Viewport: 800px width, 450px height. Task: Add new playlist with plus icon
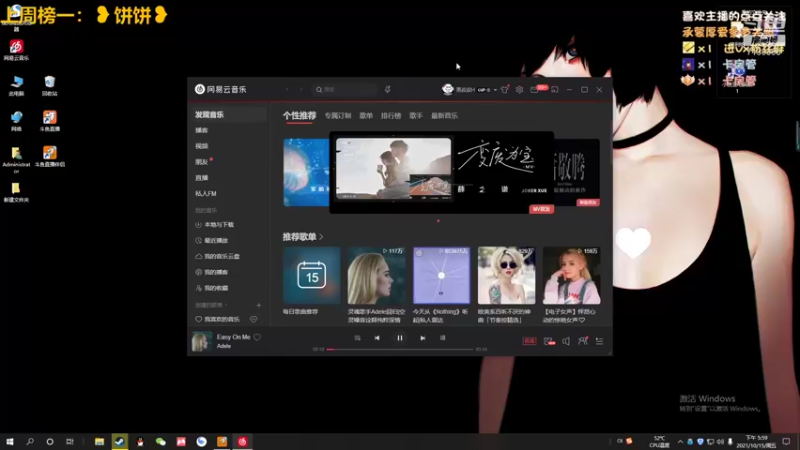click(x=259, y=305)
